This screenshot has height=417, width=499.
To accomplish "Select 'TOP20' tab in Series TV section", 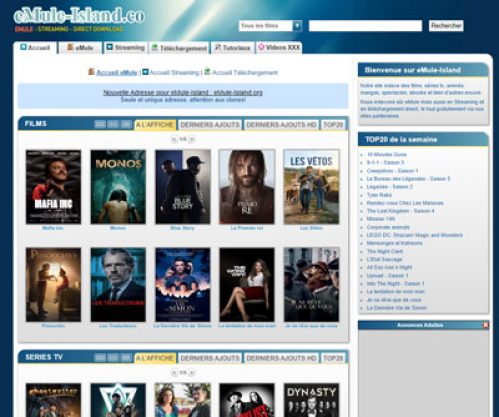I will [333, 358].
